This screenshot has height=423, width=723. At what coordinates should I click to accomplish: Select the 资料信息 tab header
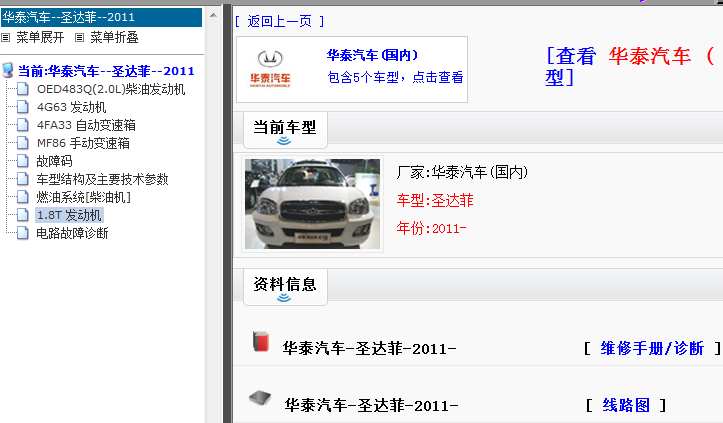[285, 287]
